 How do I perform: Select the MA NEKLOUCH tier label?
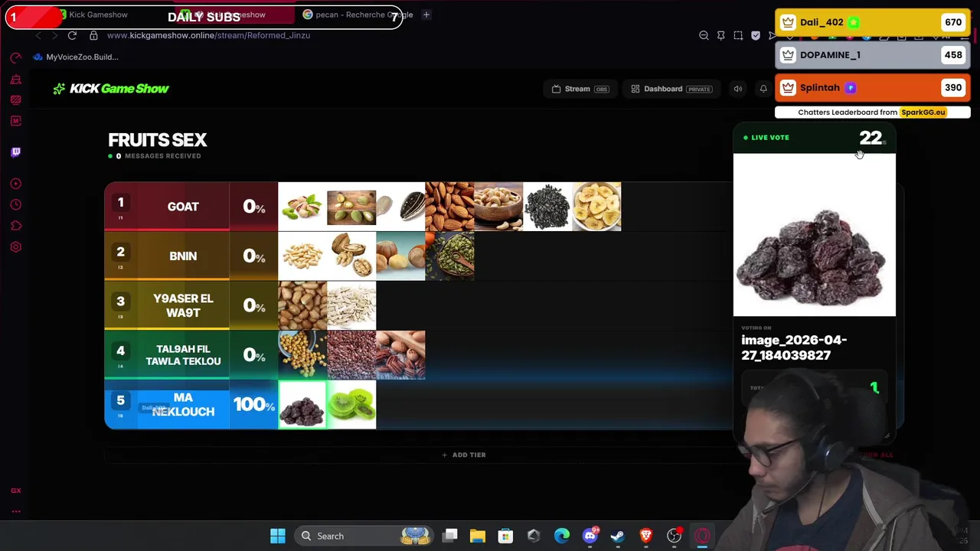(183, 404)
